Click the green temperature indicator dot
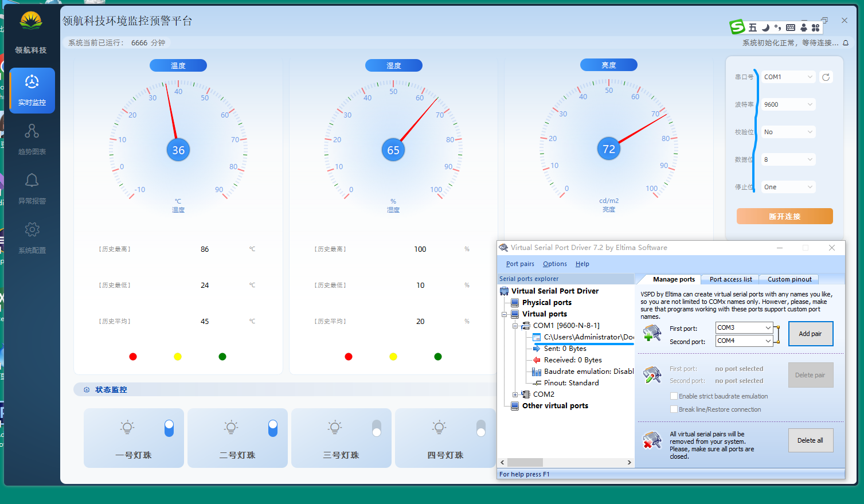 pos(222,357)
